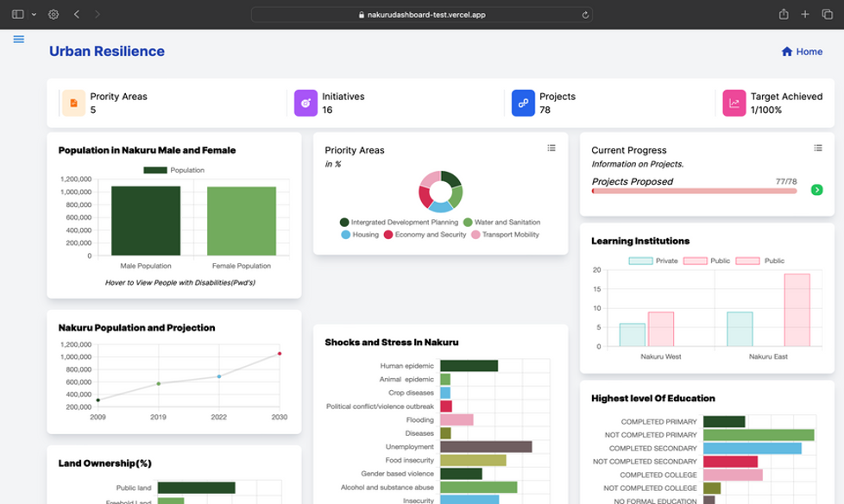Expand the Safari sidebar dropdown chevron
This screenshot has height=504, width=844.
point(34,15)
